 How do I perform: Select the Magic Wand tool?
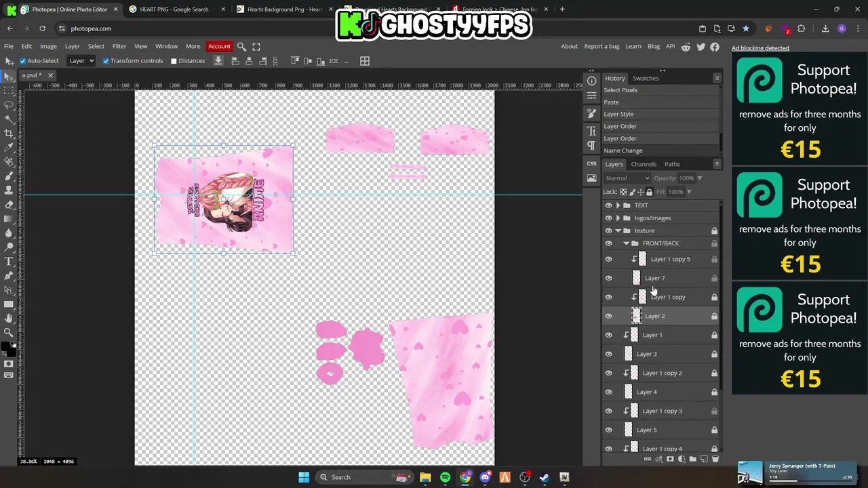(9, 119)
